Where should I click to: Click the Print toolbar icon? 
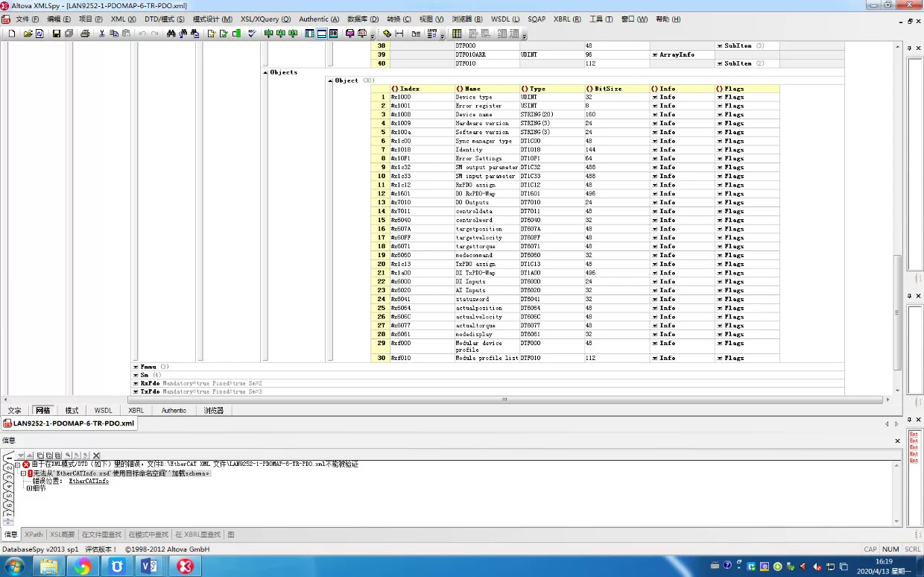click(x=85, y=34)
